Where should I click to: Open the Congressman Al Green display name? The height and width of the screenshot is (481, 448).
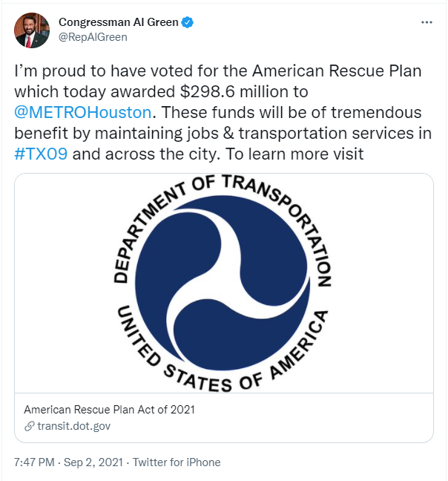click(x=119, y=22)
